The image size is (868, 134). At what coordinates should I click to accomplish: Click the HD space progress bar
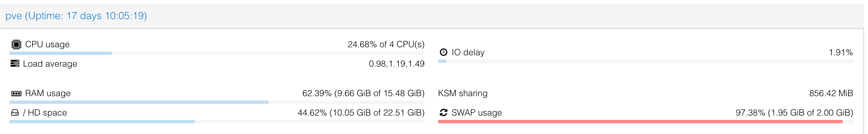(x=217, y=122)
